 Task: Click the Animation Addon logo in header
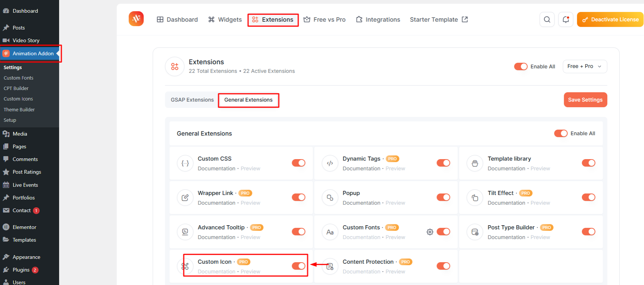[x=136, y=19]
